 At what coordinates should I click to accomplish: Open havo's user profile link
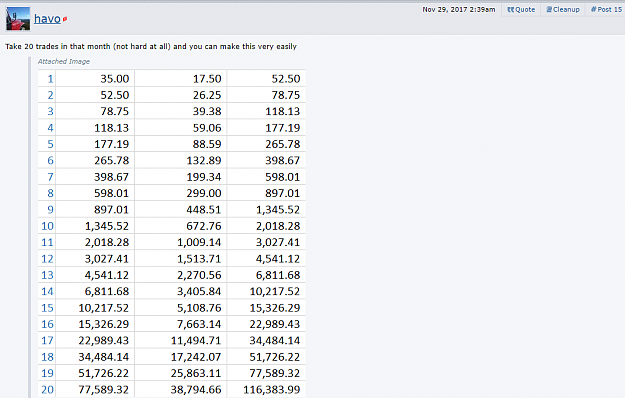[47, 18]
